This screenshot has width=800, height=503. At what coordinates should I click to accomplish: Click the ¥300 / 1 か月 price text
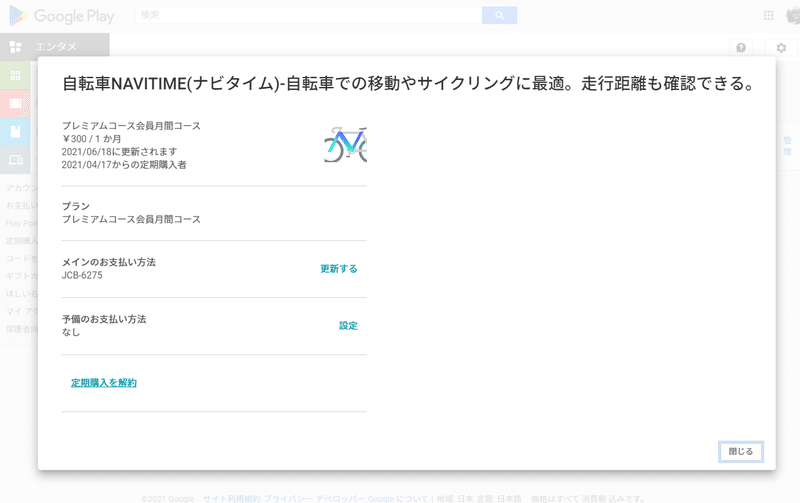click(91, 139)
